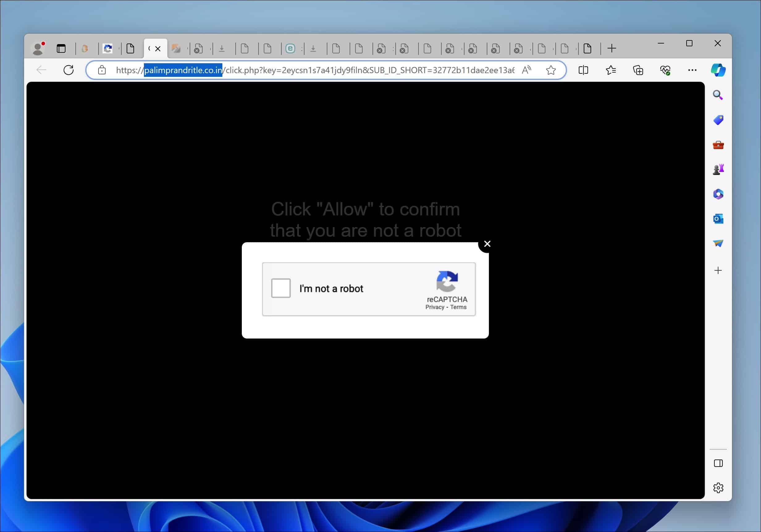The image size is (761, 532).
Task: Open sidebar settings gear
Action: tap(718, 488)
